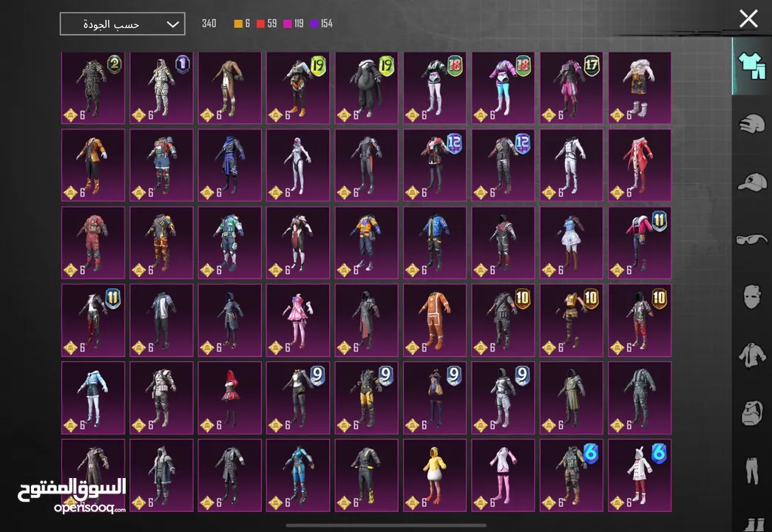Select the pink jacket outfit badge 18

503,88
